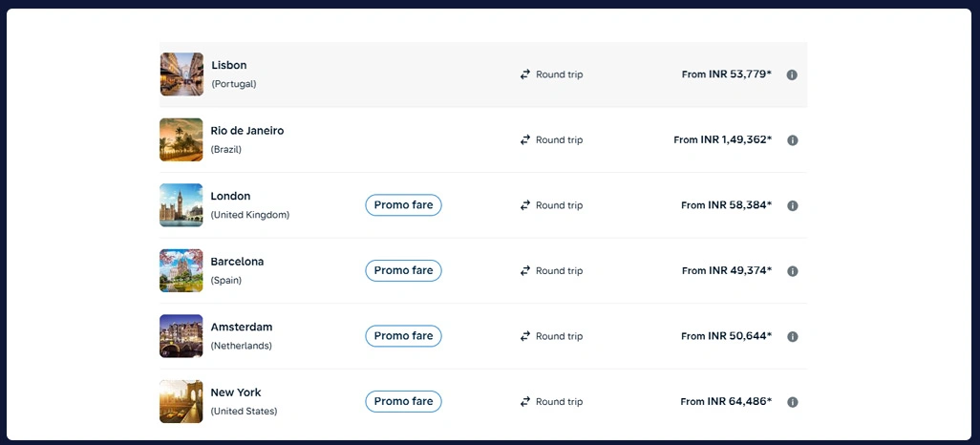
Task: Select the New York Promo fare badge
Action: coord(403,401)
